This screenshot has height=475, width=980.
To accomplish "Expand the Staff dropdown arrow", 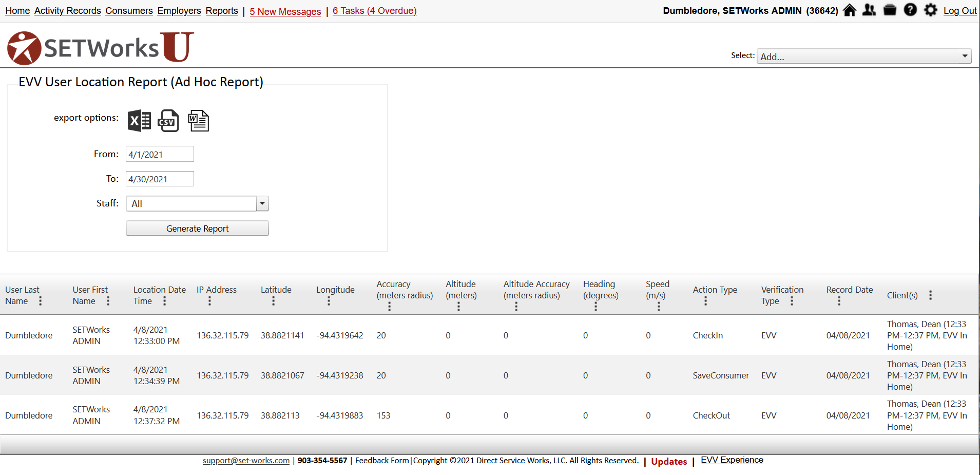I will 262,203.
